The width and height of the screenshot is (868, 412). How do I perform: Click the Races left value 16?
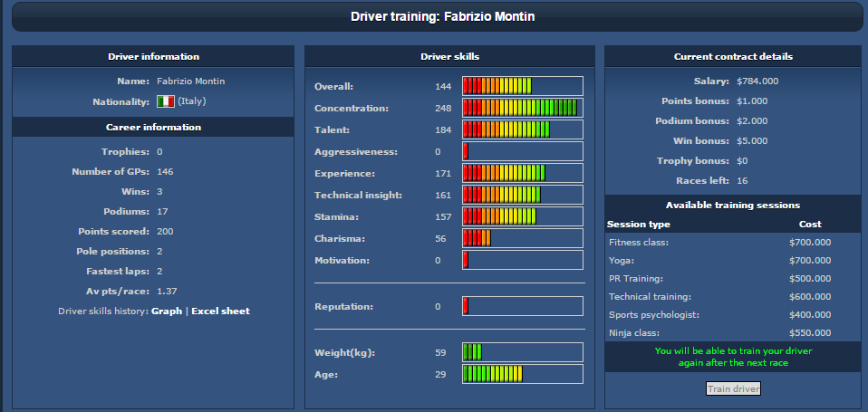point(742,181)
